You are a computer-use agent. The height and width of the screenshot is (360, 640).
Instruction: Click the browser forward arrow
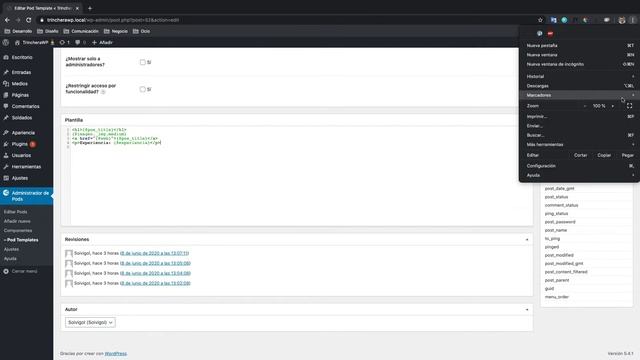[18, 20]
